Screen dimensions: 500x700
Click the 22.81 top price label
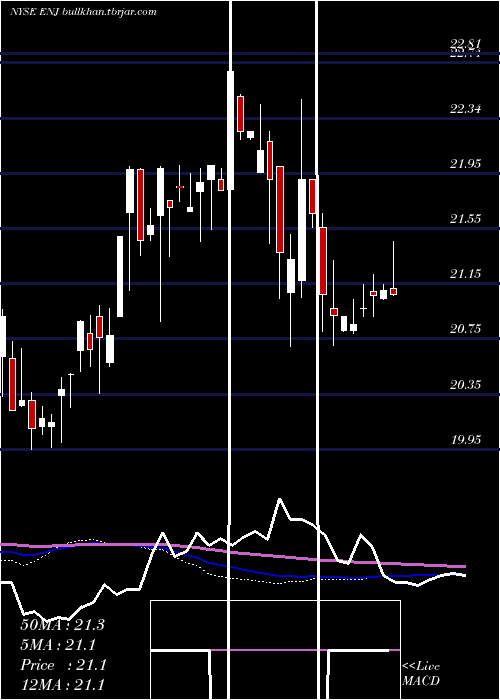(x=465, y=43)
